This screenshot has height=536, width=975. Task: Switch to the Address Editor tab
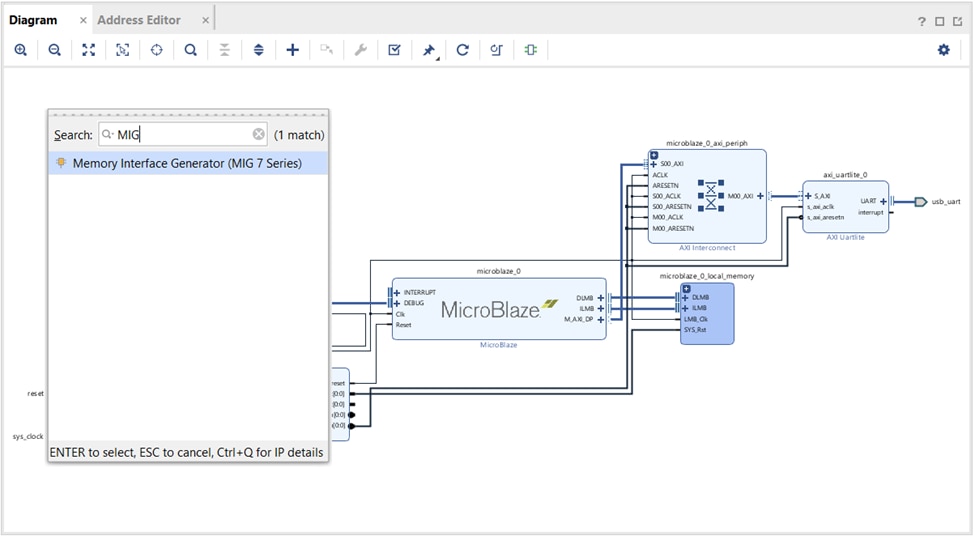139,20
